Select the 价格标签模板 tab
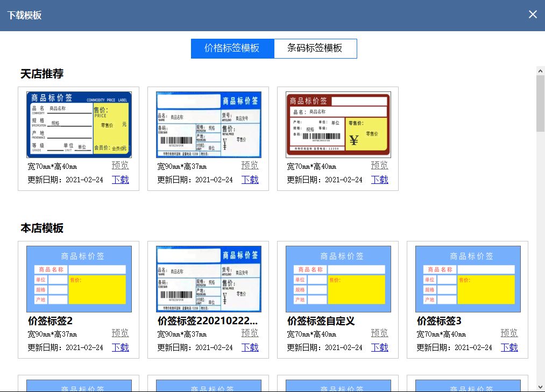545x392 pixels. point(232,48)
